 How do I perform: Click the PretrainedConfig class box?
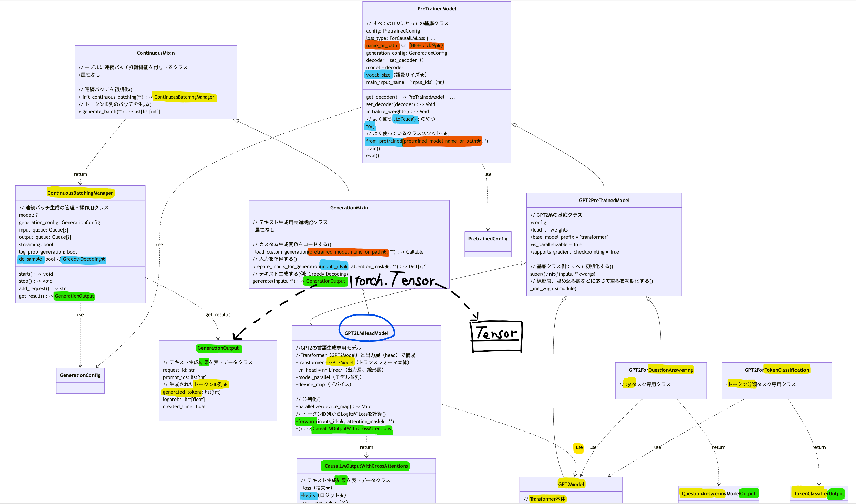click(x=488, y=239)
